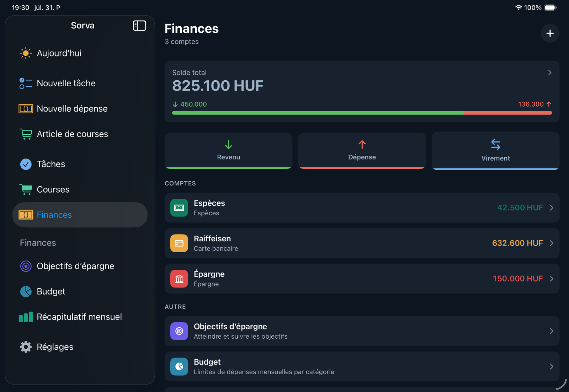The image size is (569, 392).
Task: Click the 825.100 HUF total balance
Action: [218, 86]
